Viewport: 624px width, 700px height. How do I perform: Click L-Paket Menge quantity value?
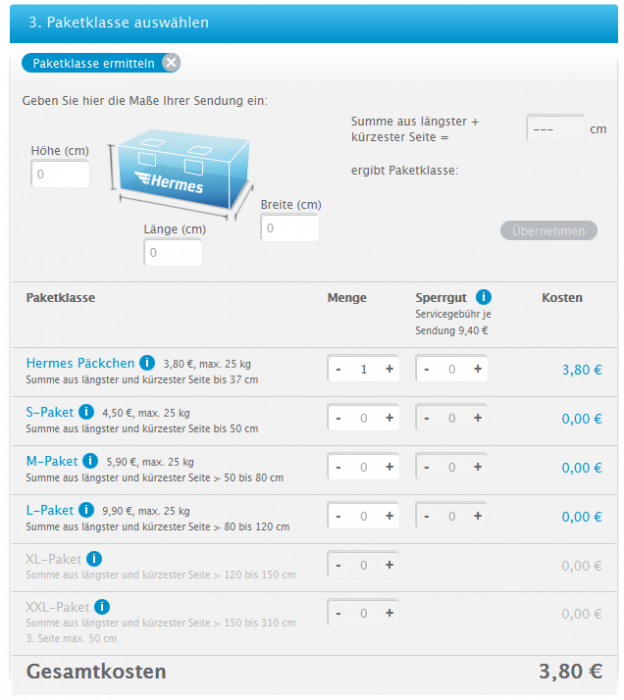click(364, 517)
